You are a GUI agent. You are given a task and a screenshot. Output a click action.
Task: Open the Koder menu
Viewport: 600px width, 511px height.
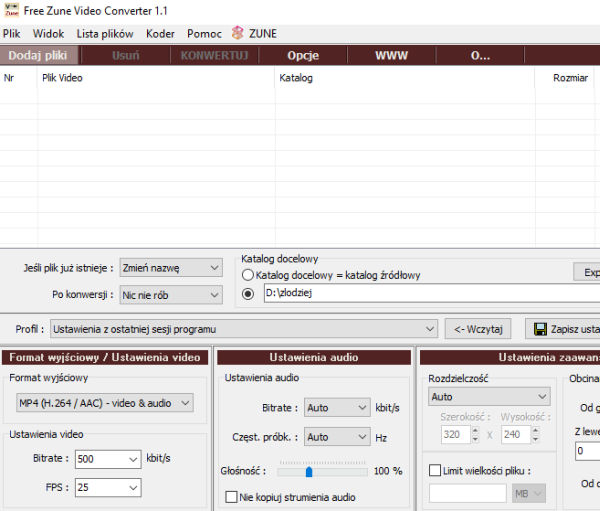(160, 34)
